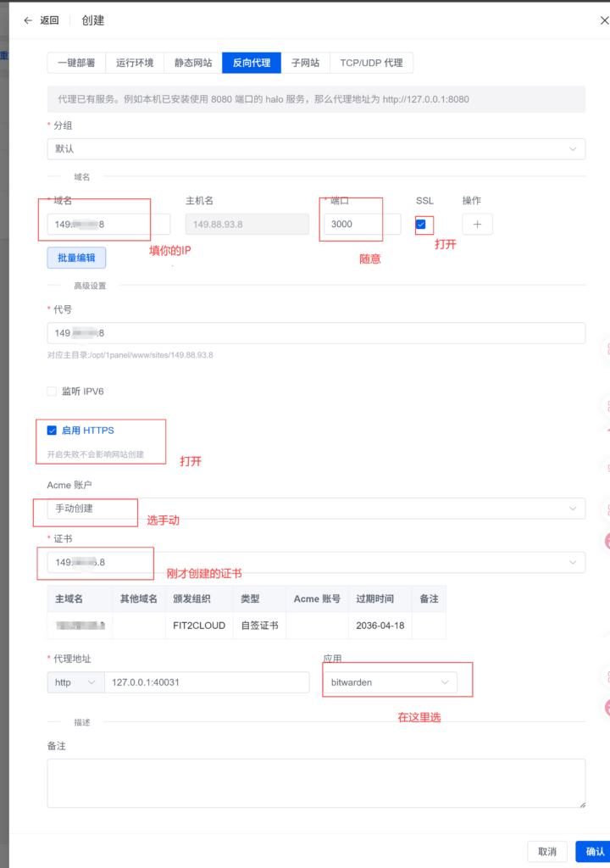Image resolution: width=610 pixels, height=868 pixels.
Task: Click the 其他域名 column header
Action: coord(139,599)
